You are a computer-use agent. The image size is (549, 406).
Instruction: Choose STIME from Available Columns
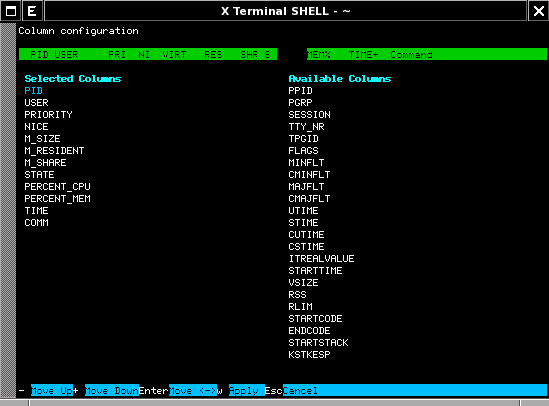click(304, 223)
